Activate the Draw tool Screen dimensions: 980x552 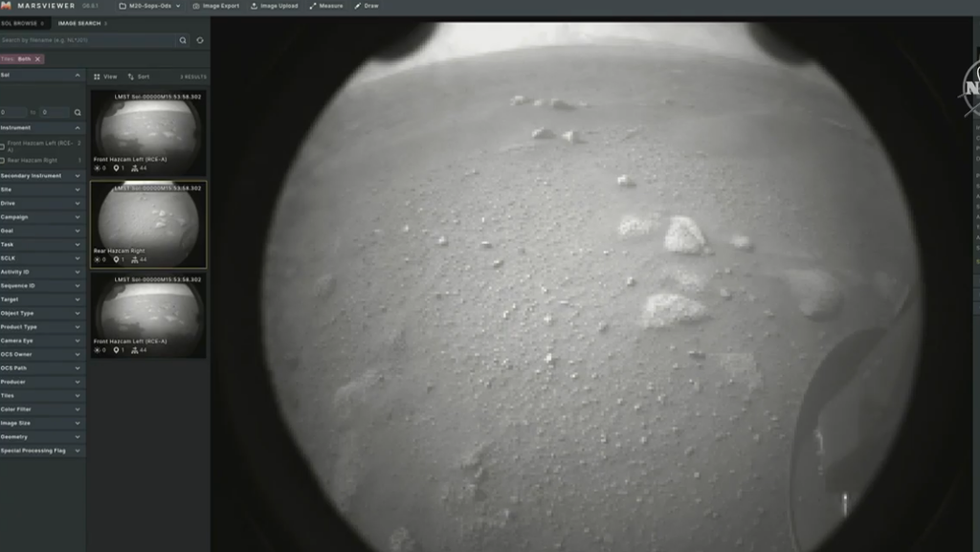point(366,6)
